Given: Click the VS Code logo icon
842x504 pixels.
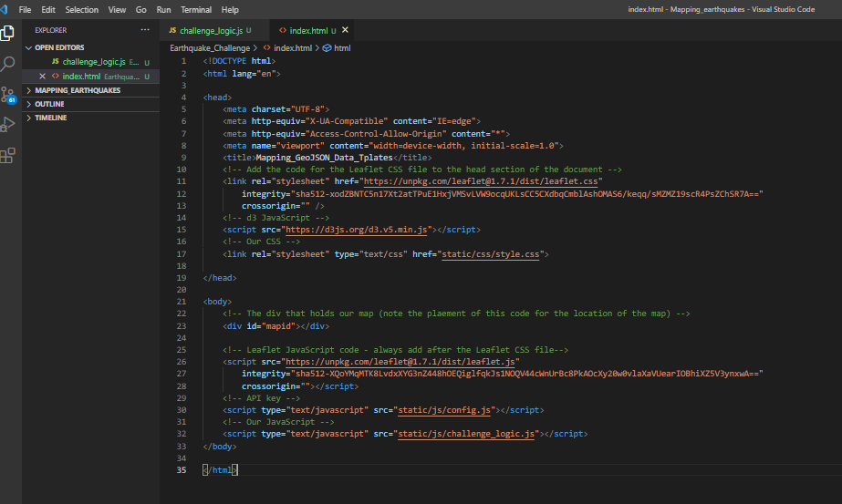Looking at the screenshot, I should 5,10.
